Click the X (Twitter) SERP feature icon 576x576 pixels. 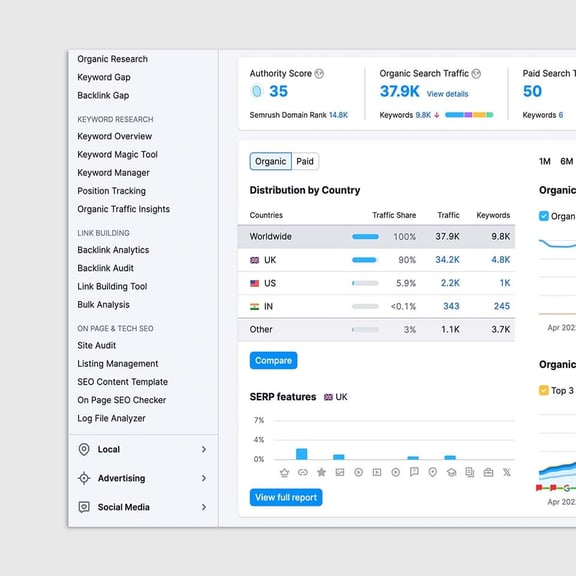click(x=507, y=472)
